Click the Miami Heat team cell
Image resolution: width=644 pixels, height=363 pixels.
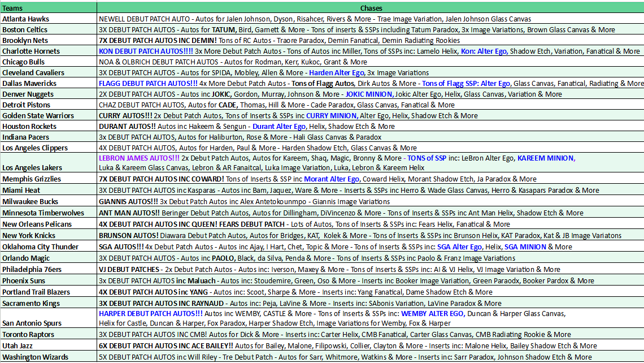click(x=49, y=190)
